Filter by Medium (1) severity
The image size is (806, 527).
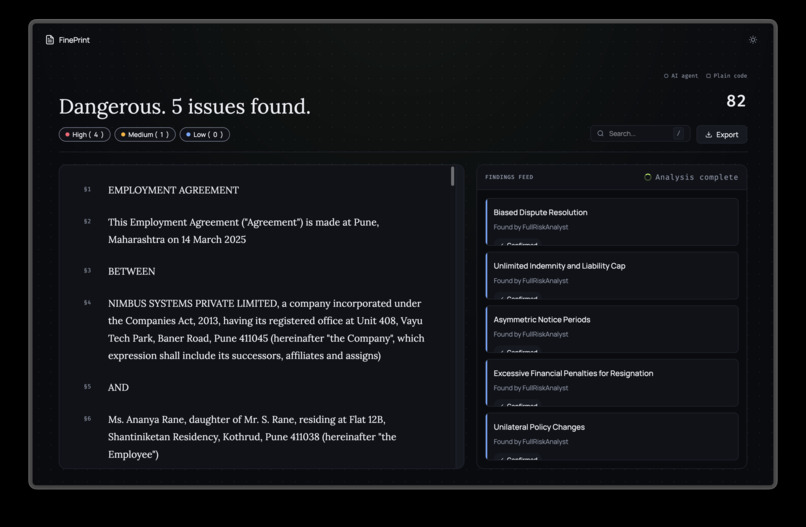(145, 135)
